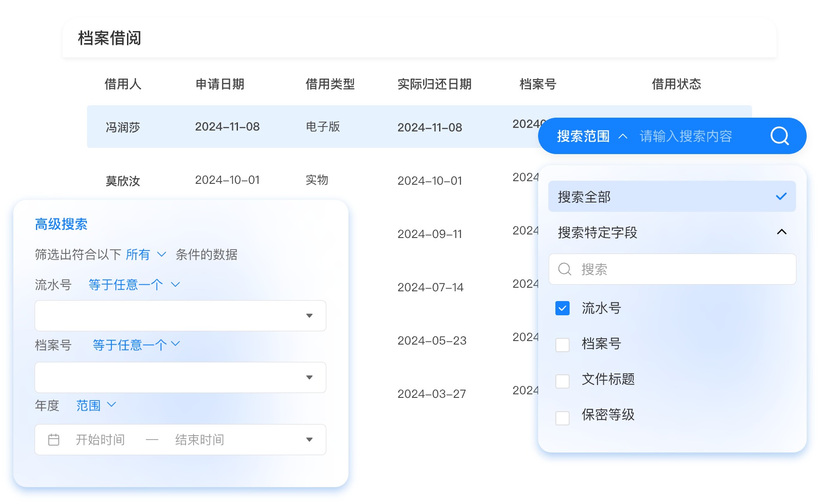Click the checkmark beside 搜索全部
This screenshot has width=820, height=504.
[x=781, y=196]
